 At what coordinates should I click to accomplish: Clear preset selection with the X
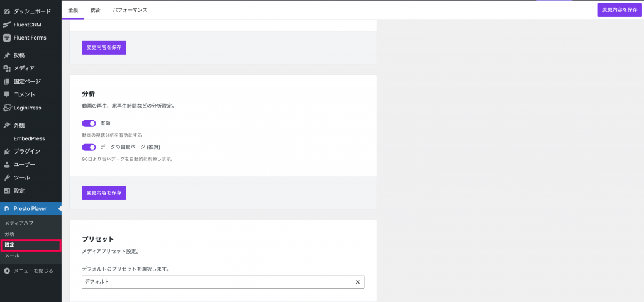[x=357, y=282]
